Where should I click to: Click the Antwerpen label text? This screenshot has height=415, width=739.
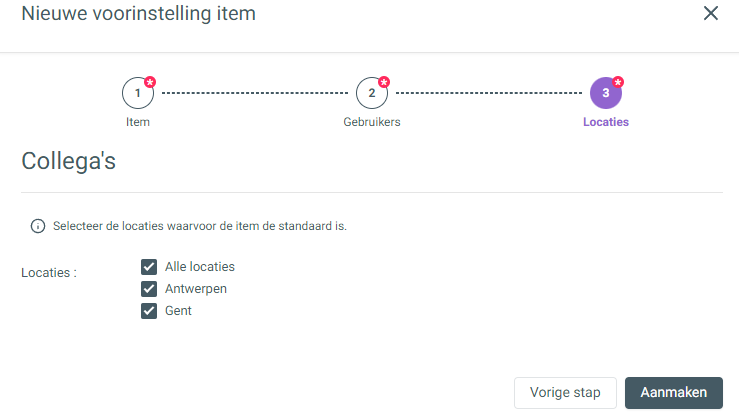point(196,289)
